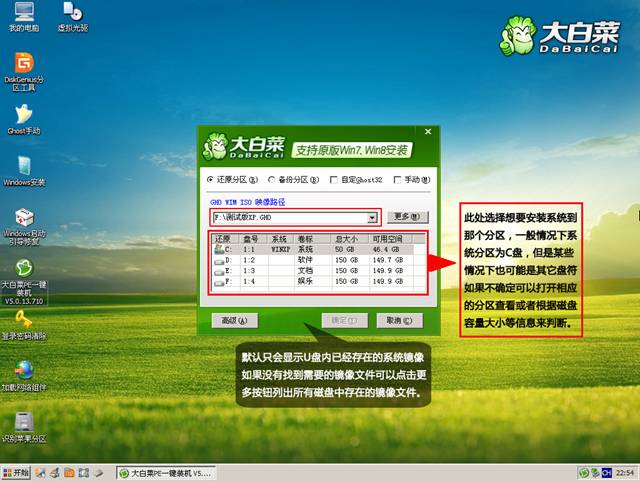Image resolution: width=640 pixels, height=481 pixels.
Task: Open the 虚拟光驱 desktop icon
Action: pyautogui.click(x=72, y=13)
